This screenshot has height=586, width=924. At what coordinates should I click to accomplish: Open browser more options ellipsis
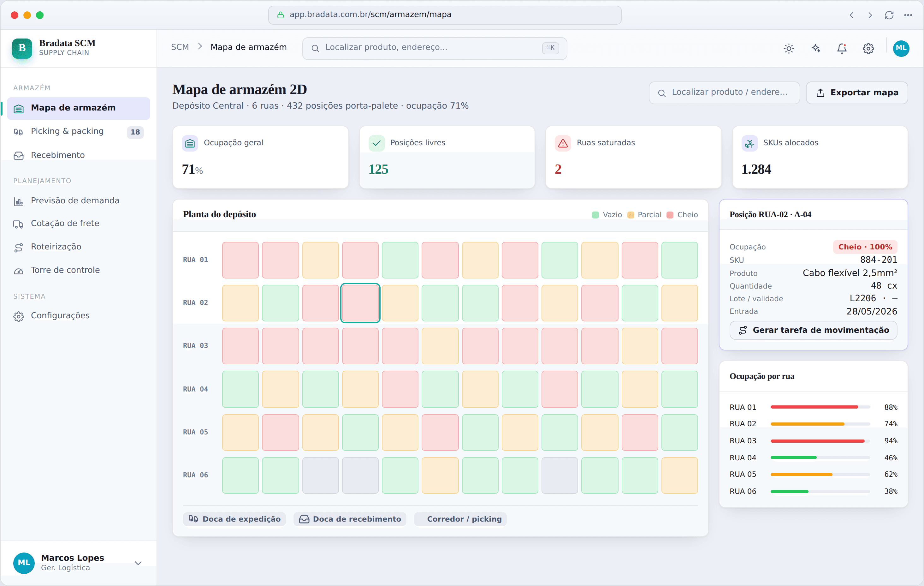tap(908, 15)
